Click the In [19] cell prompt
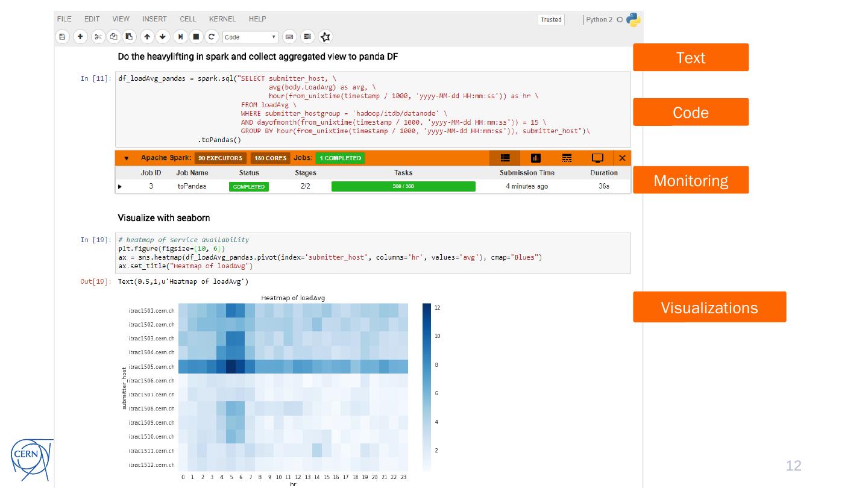The image size is (868, 488). point(96,240)
